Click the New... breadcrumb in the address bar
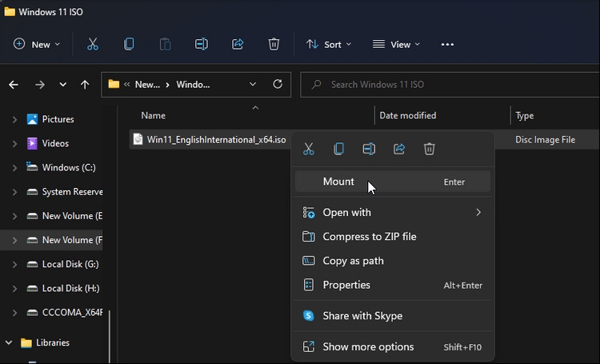 [147, 85]
